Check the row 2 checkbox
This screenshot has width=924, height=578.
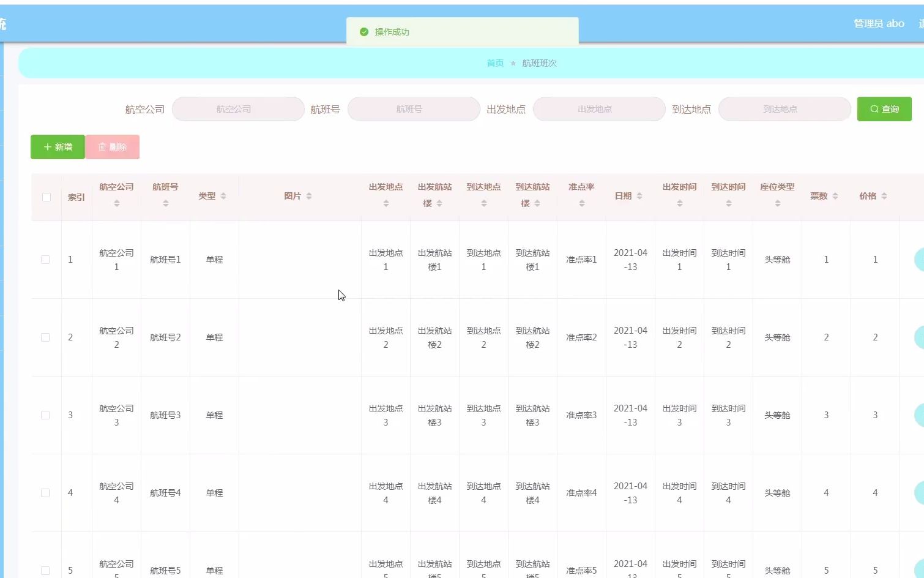[x=45, y=337]
